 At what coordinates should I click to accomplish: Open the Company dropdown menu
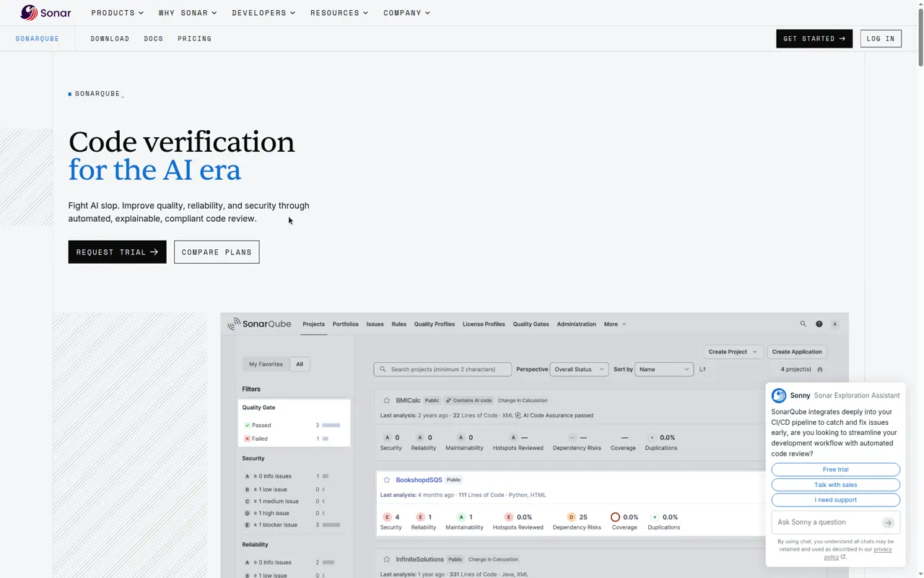[406, 13]
